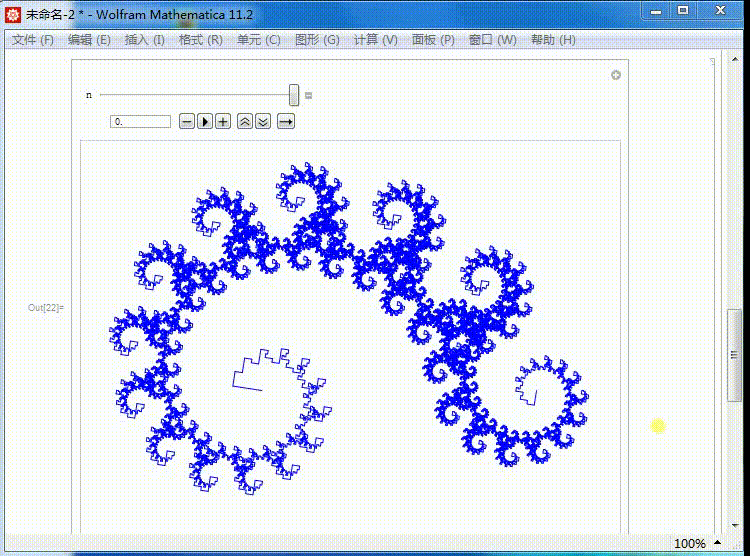
Task: Open the 100% magnification dropdown
Action: 697,544
